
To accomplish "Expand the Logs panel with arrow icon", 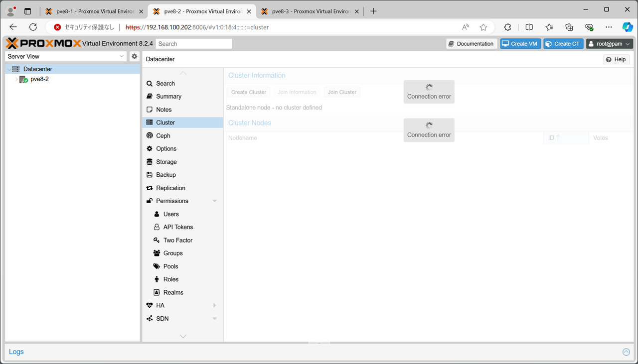I will coord(626,352).
